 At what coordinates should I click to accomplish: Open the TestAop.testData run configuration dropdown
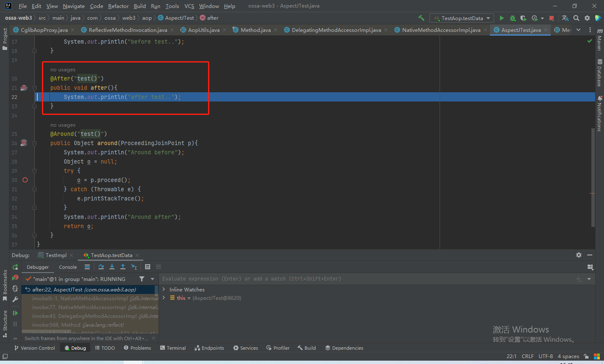(462, 18)
